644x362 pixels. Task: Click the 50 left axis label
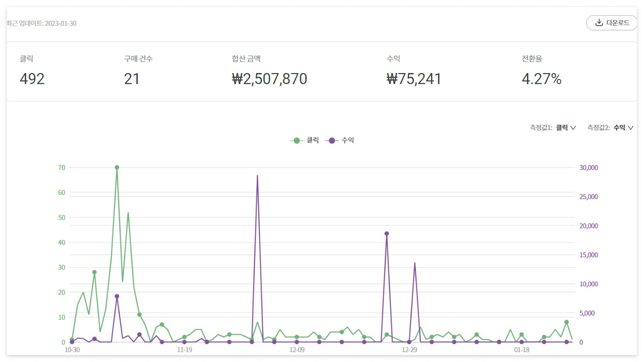(62, 217)
